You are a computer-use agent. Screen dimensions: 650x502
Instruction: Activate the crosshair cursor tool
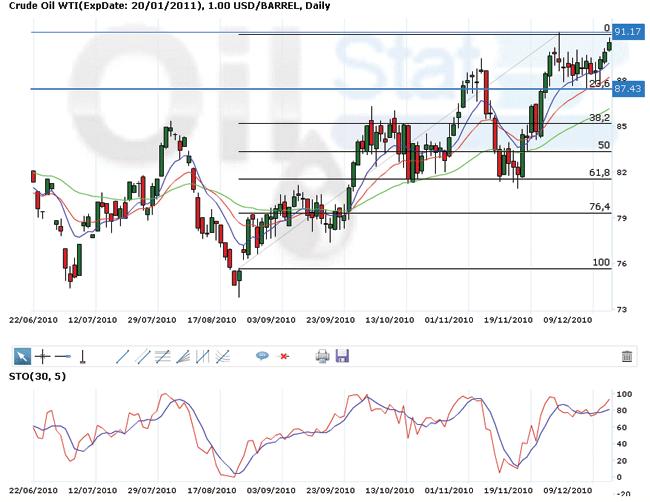(42, 355)
